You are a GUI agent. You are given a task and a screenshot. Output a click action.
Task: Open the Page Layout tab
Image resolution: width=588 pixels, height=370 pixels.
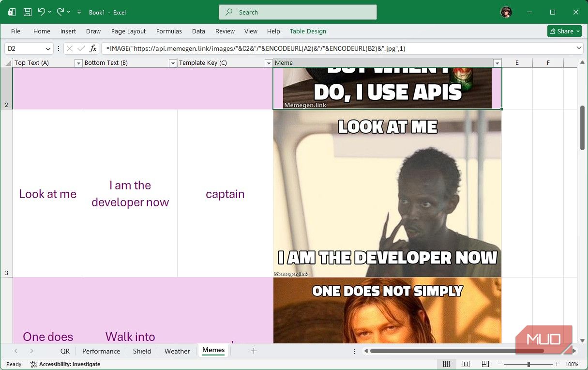[x=128, y=31]
